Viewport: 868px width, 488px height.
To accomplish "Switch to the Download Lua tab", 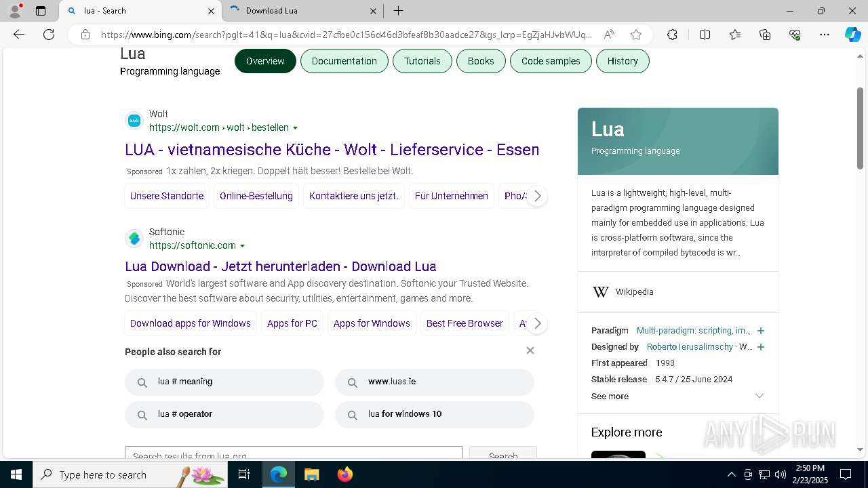I will coord(302,11).
